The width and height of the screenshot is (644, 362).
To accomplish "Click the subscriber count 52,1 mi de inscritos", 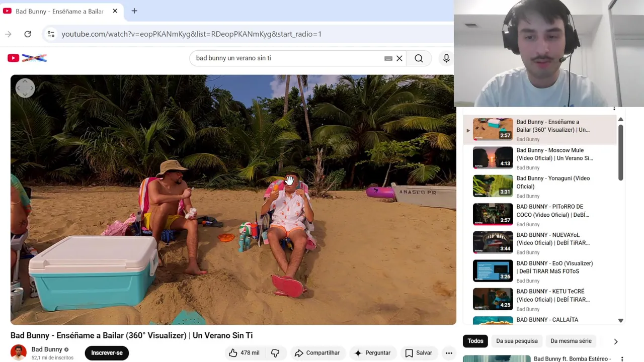I will [52, 357].
